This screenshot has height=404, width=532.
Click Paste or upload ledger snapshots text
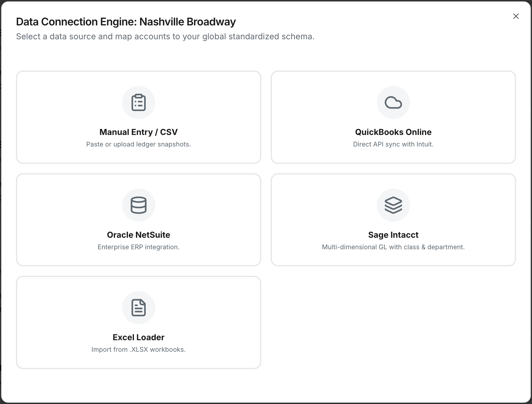click(138, 144)
